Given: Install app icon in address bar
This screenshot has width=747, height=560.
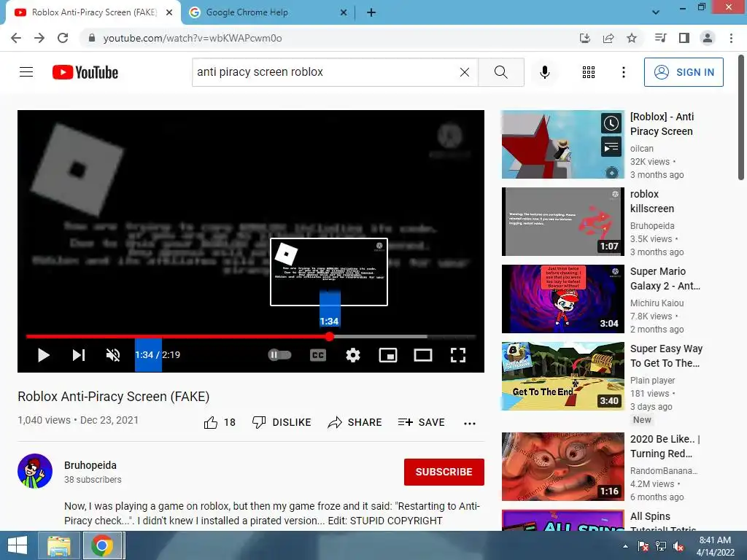Looking at the screenshot, I should [x=585, y=38].
